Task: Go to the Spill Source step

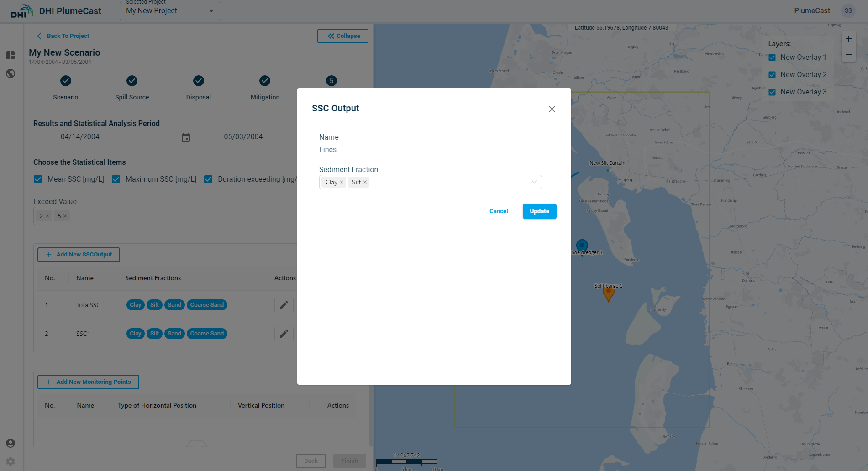Action: click(x=132, y=81)
